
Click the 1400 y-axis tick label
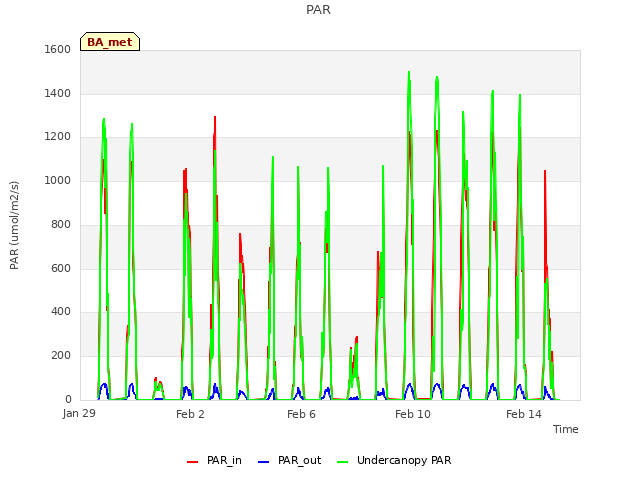(x=58, y=93)
